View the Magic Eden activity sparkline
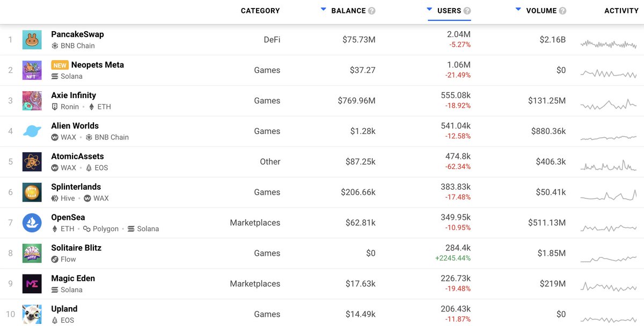Image resolution: width=644 pixels, height=326 pixels. (609, 287)
